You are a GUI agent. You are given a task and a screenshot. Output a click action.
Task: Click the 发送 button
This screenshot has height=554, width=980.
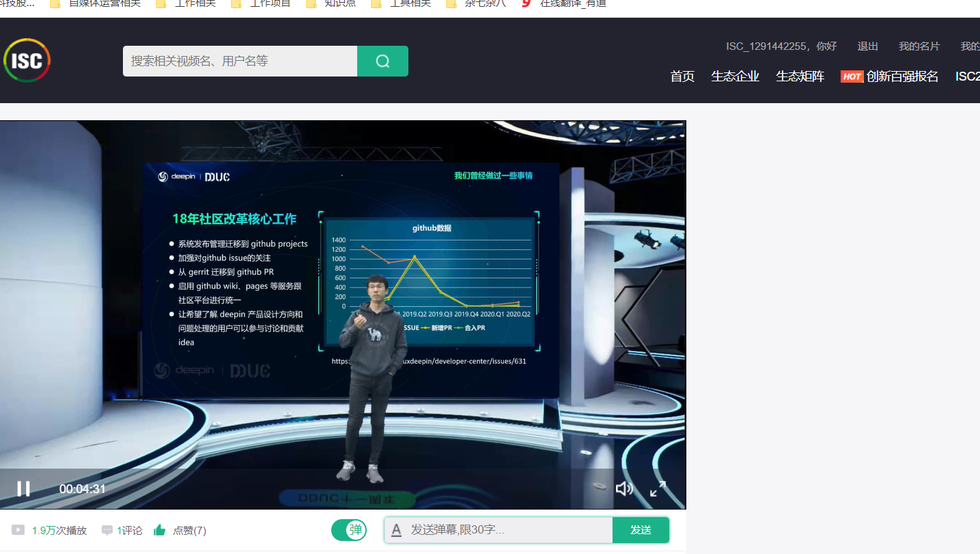pos(641,530)
